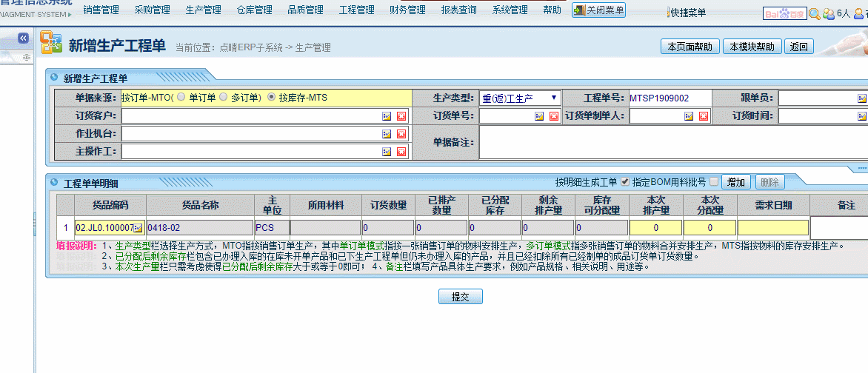Open the 生产类型 dropdown
Screen dimensions: 868x373
coord(521,98)
